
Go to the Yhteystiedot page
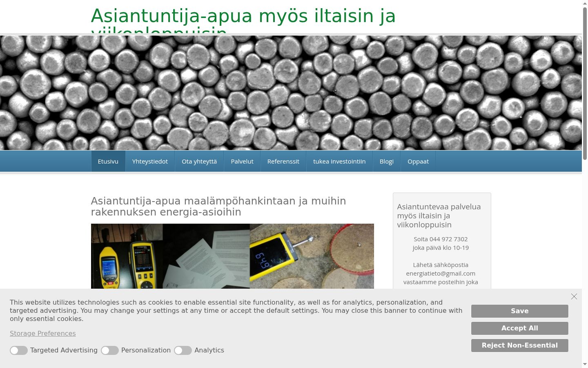point(150,161)
